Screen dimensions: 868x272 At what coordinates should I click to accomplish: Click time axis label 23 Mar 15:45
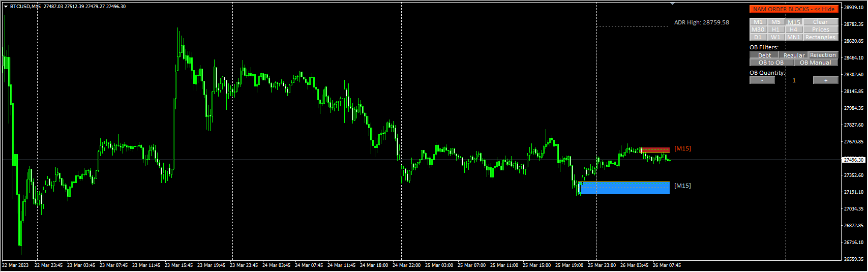pyautogui.click(x=179, y=265)
